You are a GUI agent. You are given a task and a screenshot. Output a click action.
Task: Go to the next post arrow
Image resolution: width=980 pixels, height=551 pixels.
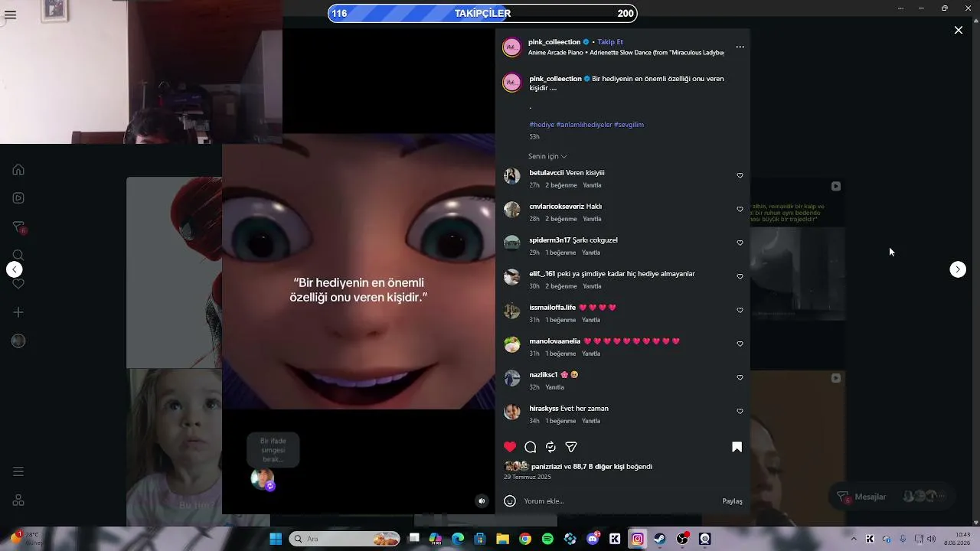(x=958, y=269)
